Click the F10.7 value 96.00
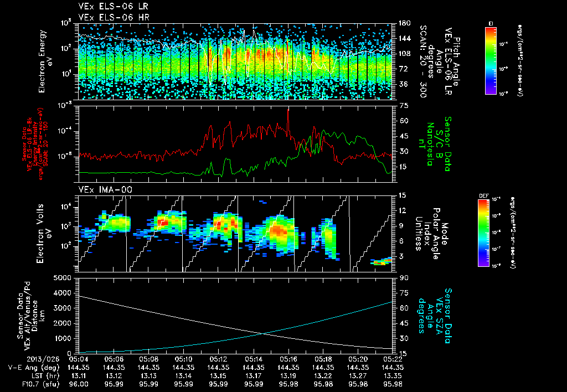This screenshot has height=392, width=567. click(x=79, y=384)
